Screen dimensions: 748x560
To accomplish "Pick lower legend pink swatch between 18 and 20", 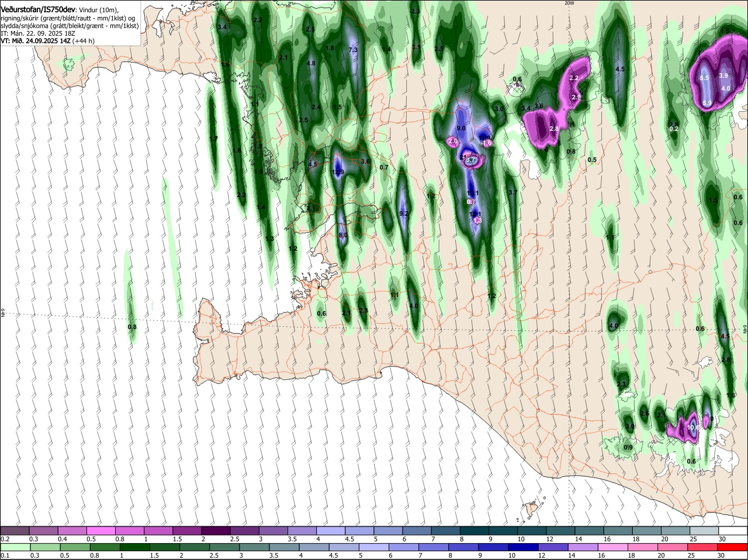I will point(643,547).
